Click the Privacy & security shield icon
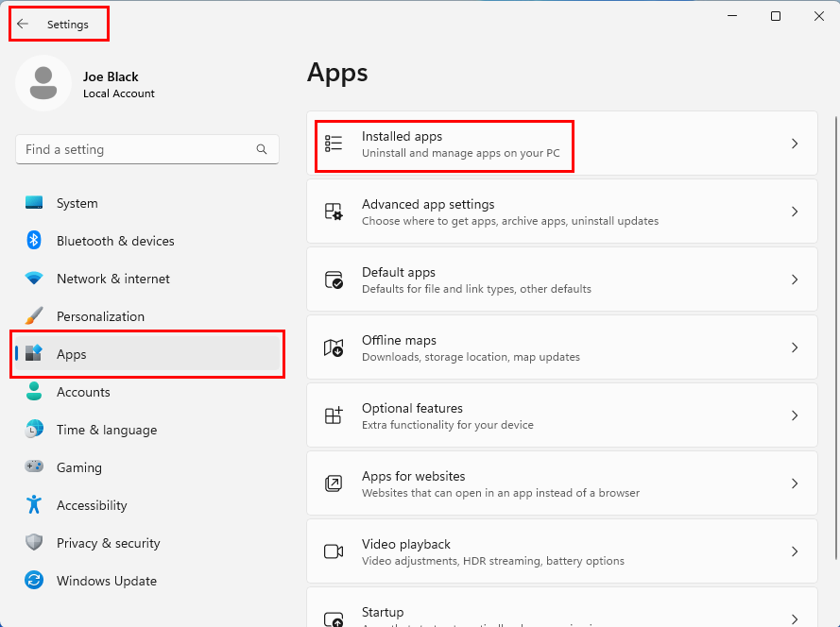 (34, 543)
